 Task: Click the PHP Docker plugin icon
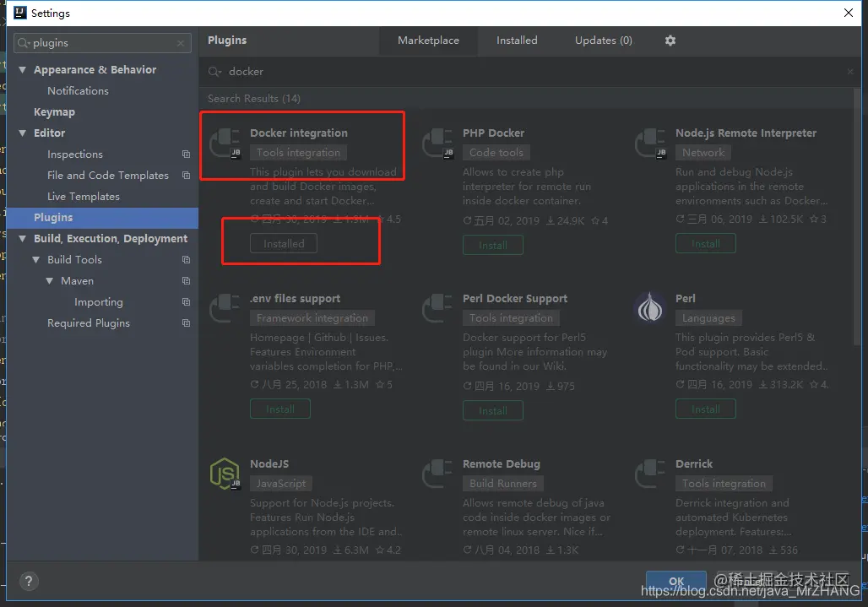437,144
